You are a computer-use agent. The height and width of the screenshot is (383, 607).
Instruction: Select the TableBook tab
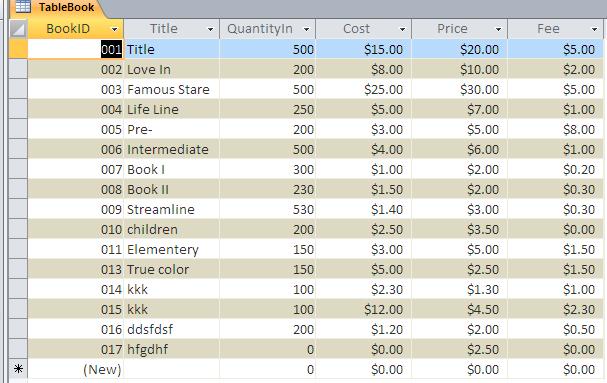click(58, 8)
